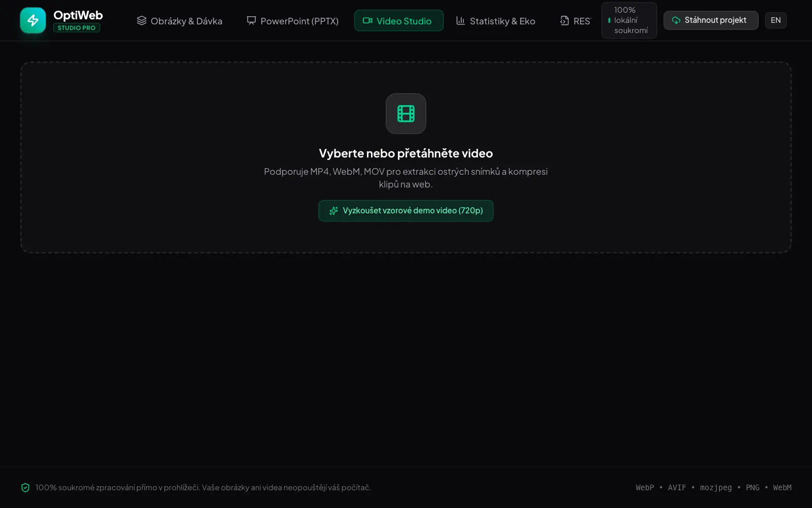Click the STUDIO PRO badge
Viewport: 812px width, 508px height.
(x=77, y=28)
